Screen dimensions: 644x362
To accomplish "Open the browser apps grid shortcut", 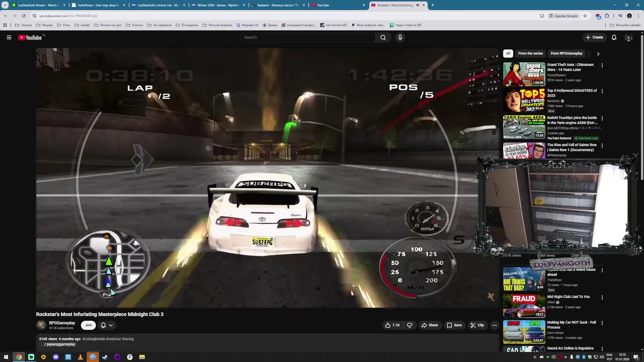I will click(5, 25).
